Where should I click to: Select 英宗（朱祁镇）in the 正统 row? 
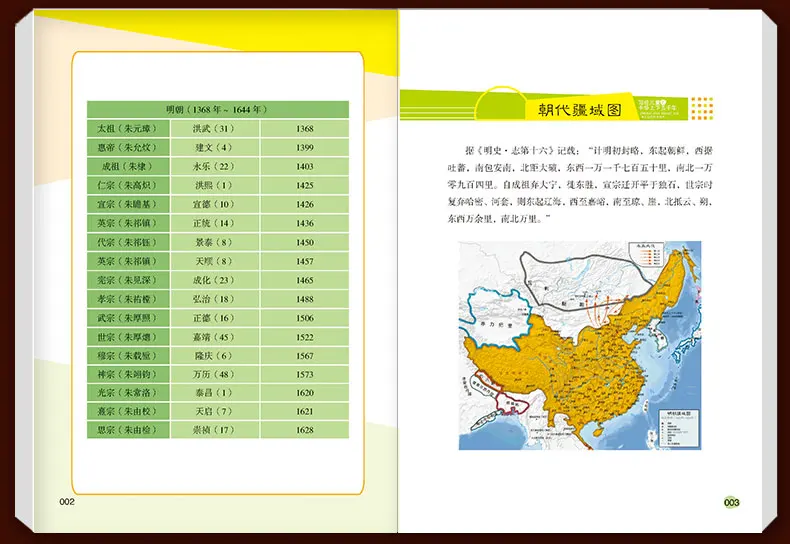point(128,223)
